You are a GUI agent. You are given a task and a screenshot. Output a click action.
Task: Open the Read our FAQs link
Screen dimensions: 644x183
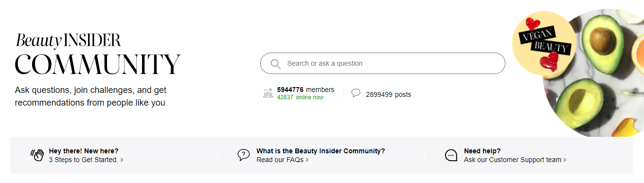tap(283, 160)
